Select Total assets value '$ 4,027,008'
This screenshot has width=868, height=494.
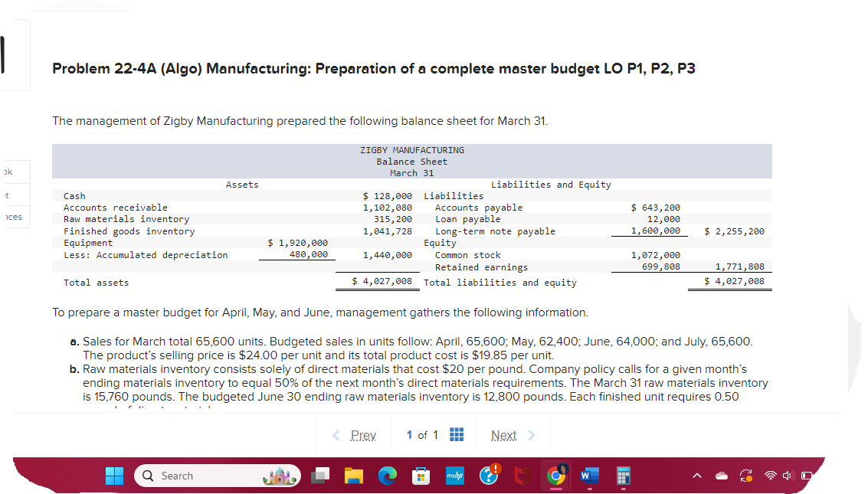click(x=382, y=281)
